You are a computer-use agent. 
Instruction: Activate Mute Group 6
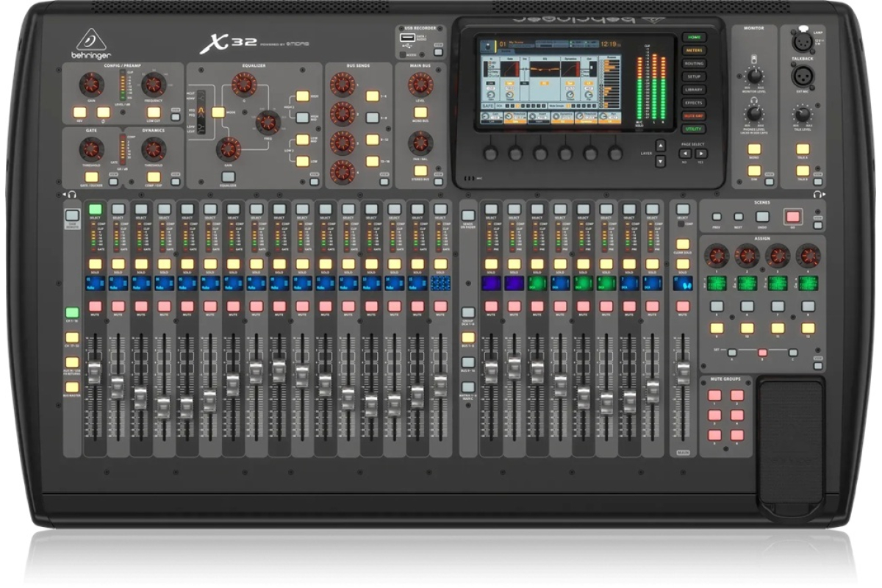tap(736, 435)
